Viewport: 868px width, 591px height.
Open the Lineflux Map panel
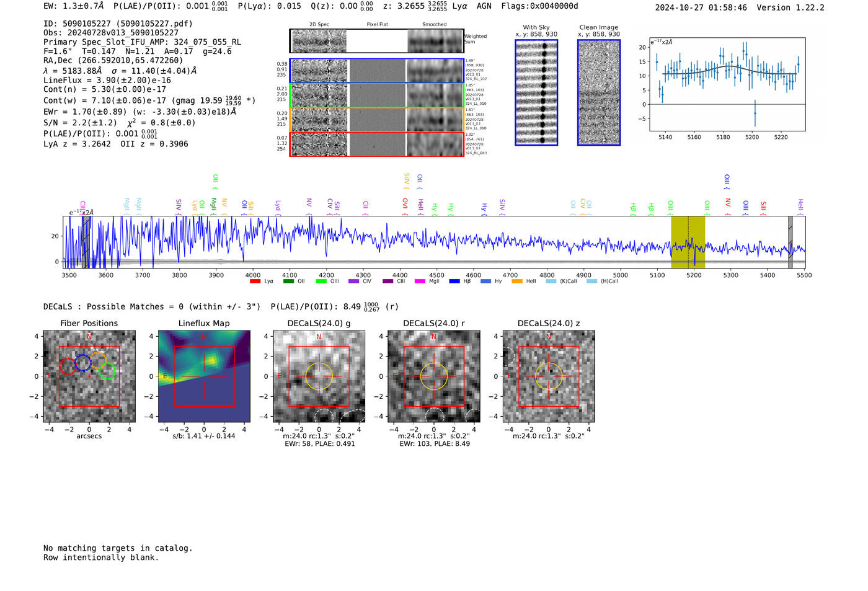coord(204,376)
